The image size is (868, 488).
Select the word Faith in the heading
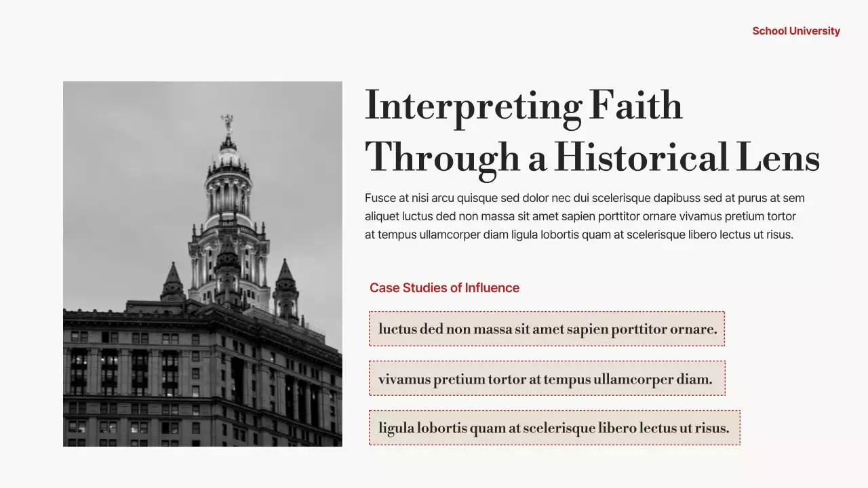pyautogui.click(x=634, y=105)
